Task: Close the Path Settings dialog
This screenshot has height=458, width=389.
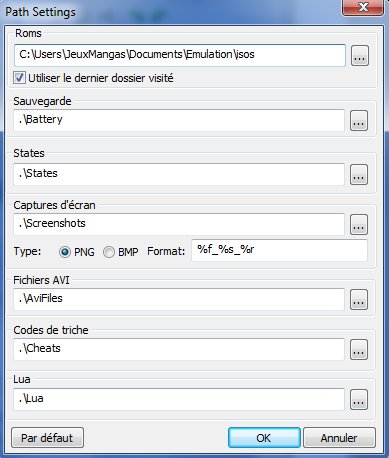Action: coord(363,7)
